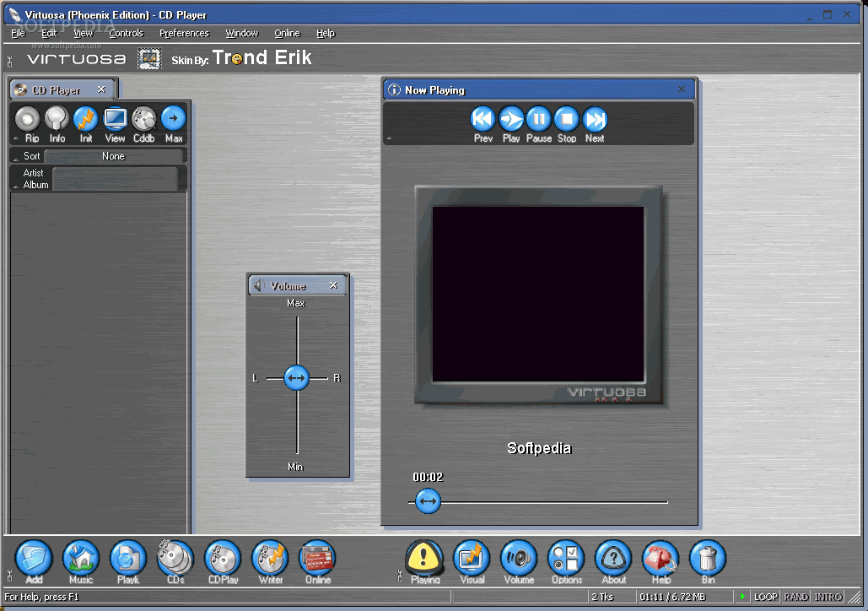Open the Sort dropdown showing None
Viewport: 868px width, 611px height.
114,156
